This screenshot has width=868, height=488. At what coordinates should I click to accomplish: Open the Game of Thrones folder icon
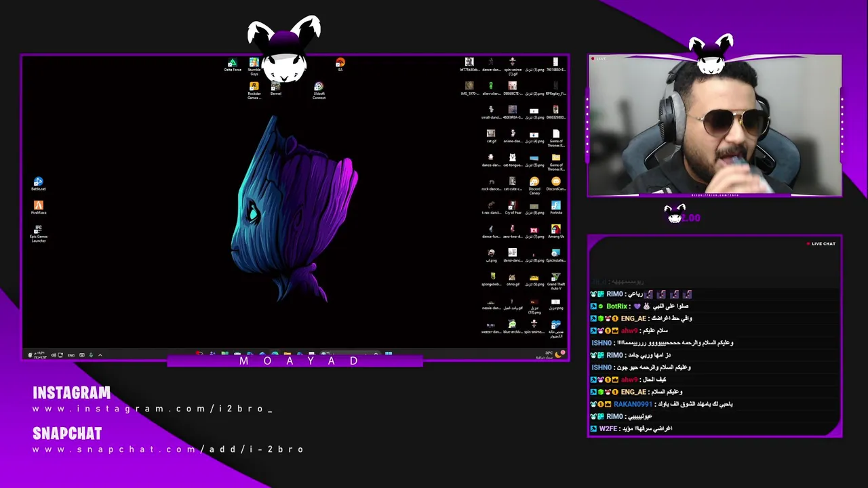[556, 161]
